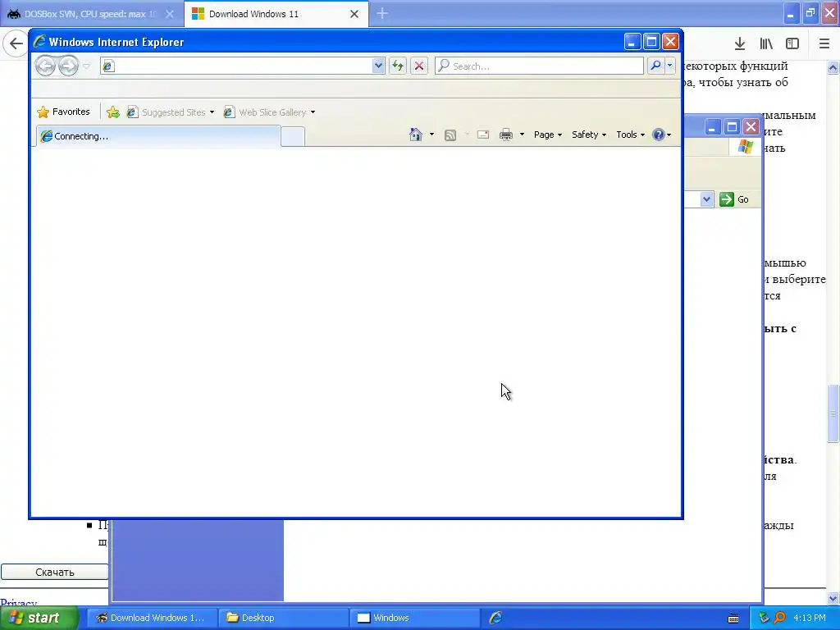Click the RSS Feeds icon
This screenshot has width=840, height=630.
(x=450, y=135)
